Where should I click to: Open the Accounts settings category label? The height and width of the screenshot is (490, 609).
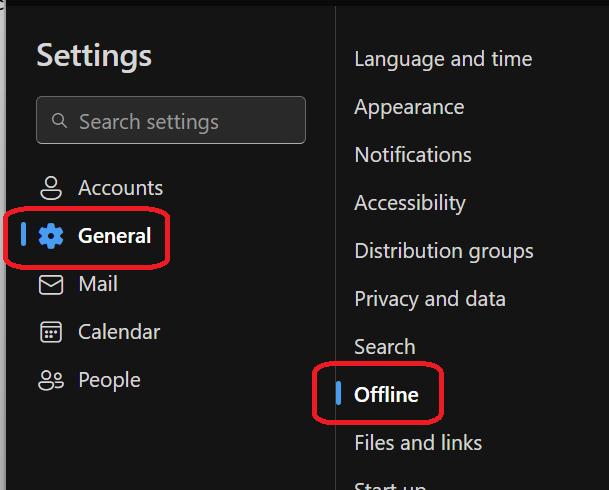[x=120, y=188]
